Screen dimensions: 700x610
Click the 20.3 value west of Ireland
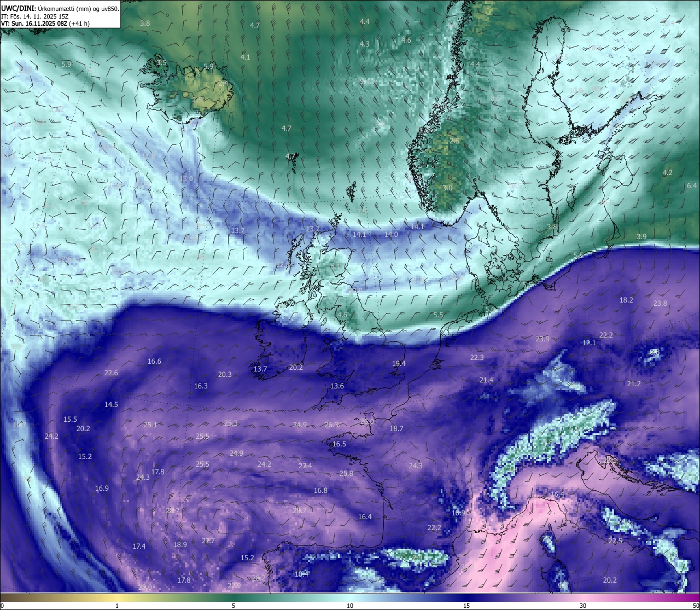[x=225, y=375]
